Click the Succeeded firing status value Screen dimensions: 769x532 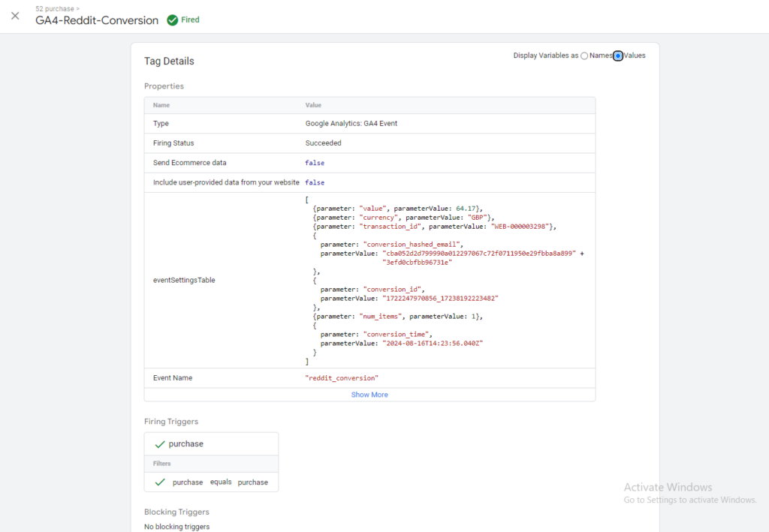(x=323, y=143)
